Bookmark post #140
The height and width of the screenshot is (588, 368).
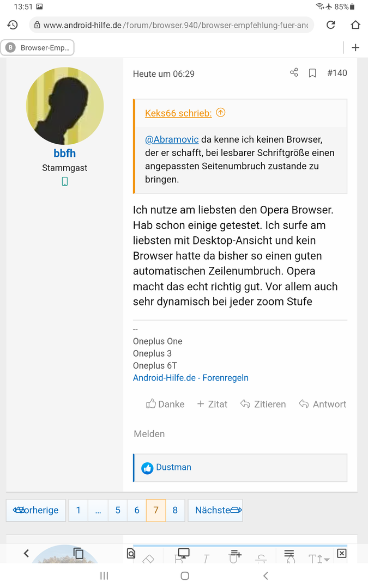pyautogui.click(x=312, y=73)
